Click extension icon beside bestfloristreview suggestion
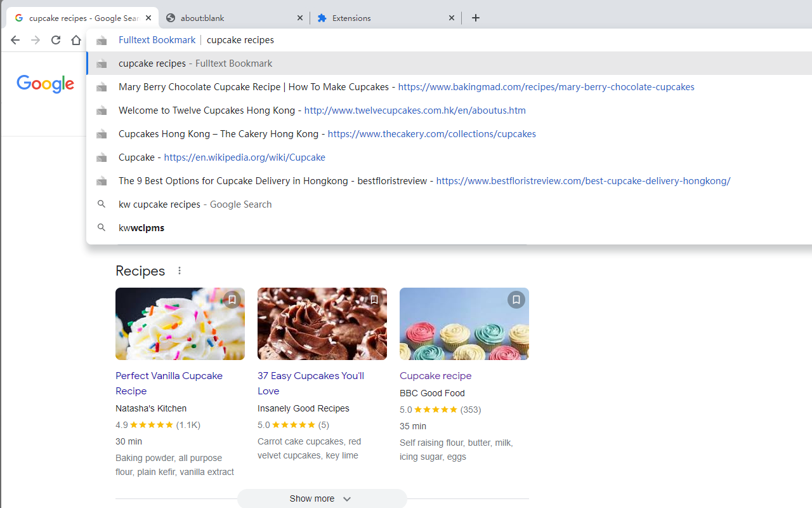Viewport: 812px width, 508px height. (101, 181)
